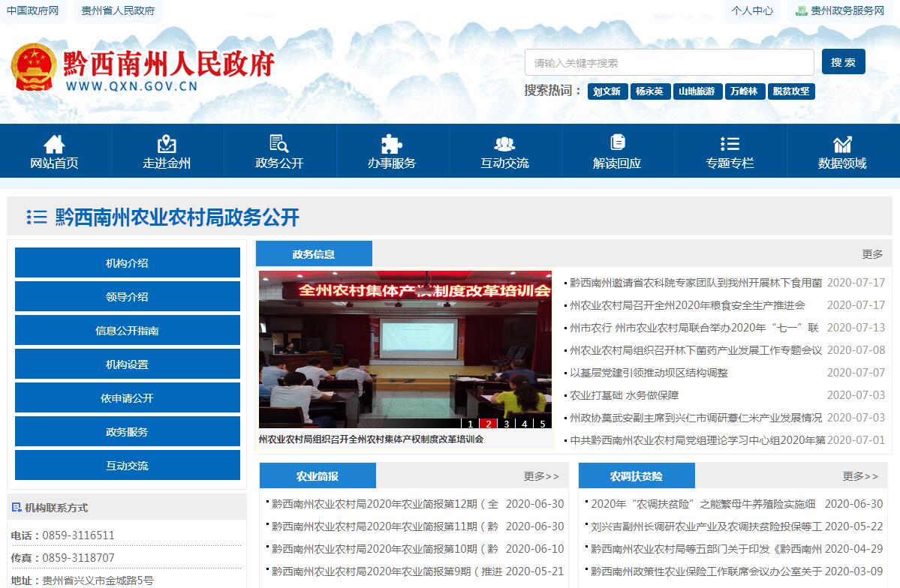The height and width of the screenshot is (588, 900).
Task: Open the people icon for 互动交流
Action: 504,144
